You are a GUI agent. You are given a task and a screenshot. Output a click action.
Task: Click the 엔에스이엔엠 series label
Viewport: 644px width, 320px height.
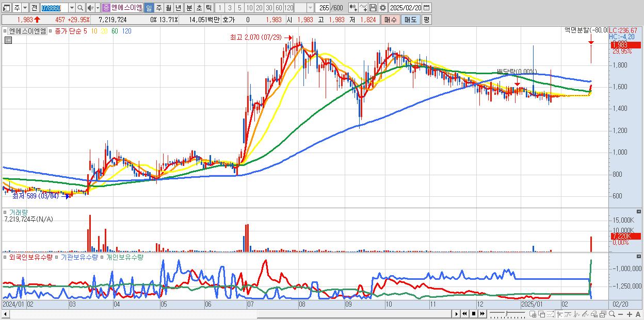pos(27,31)
